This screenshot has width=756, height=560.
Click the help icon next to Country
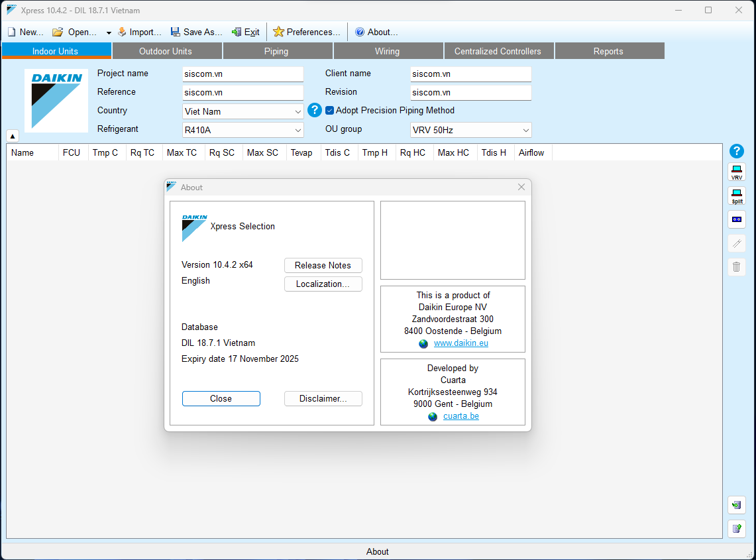click(x=314, y=111)
